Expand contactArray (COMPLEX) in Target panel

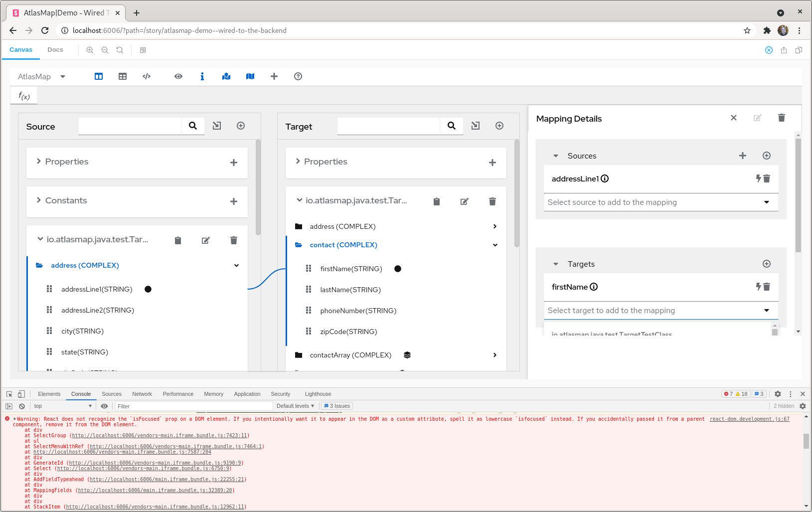pos(494,355)
